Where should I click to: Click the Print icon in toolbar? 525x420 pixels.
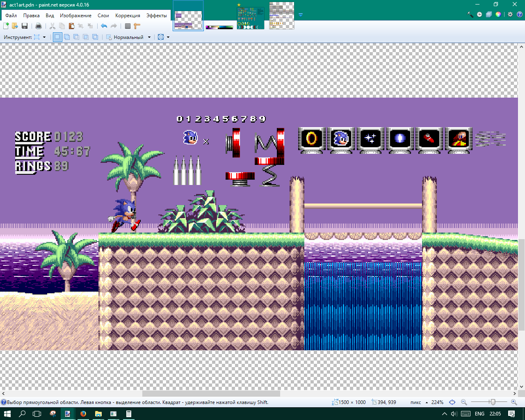pos(39,26)
